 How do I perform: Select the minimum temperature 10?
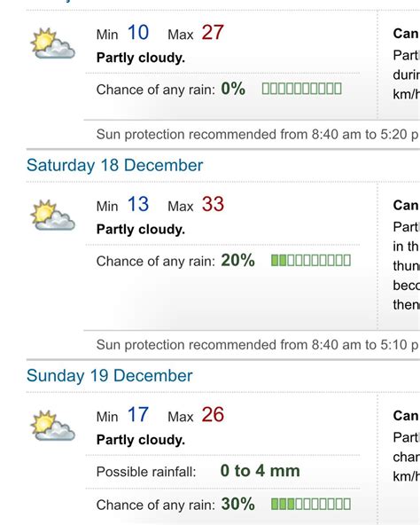click(138, 33)
